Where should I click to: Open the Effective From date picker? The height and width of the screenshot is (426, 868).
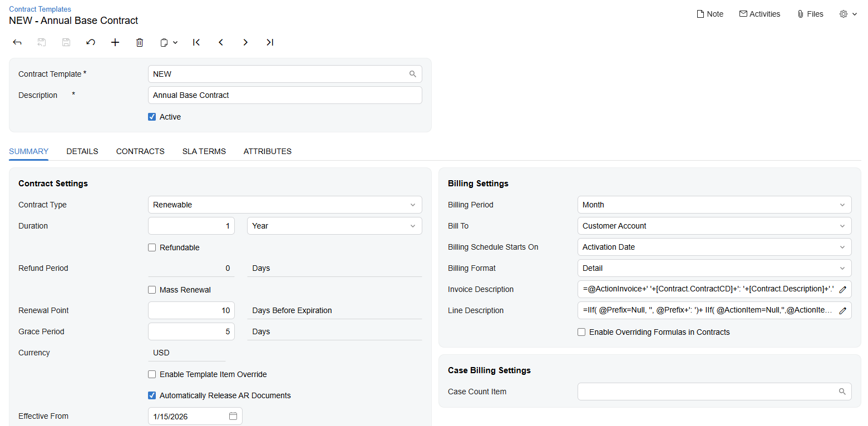(233, 415)
